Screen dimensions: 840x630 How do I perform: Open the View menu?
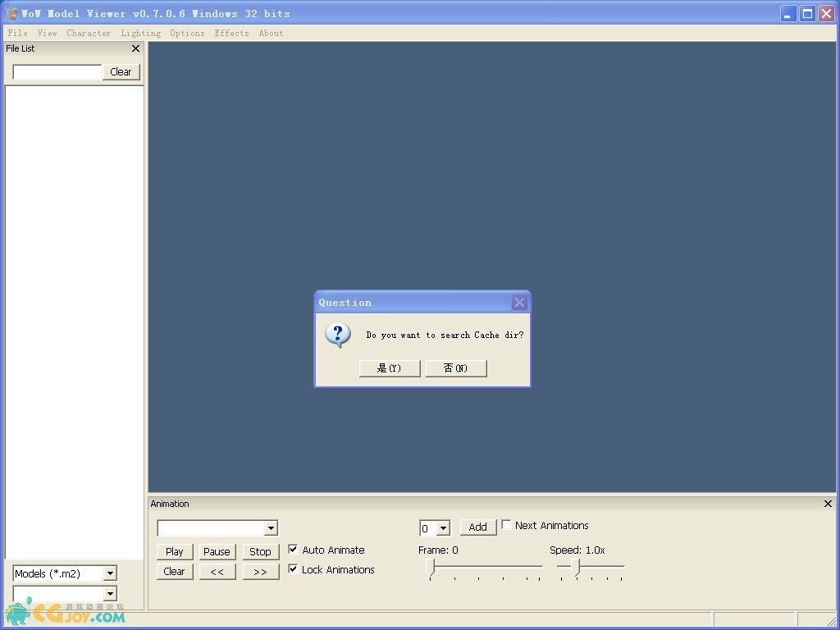pos(47,33)
